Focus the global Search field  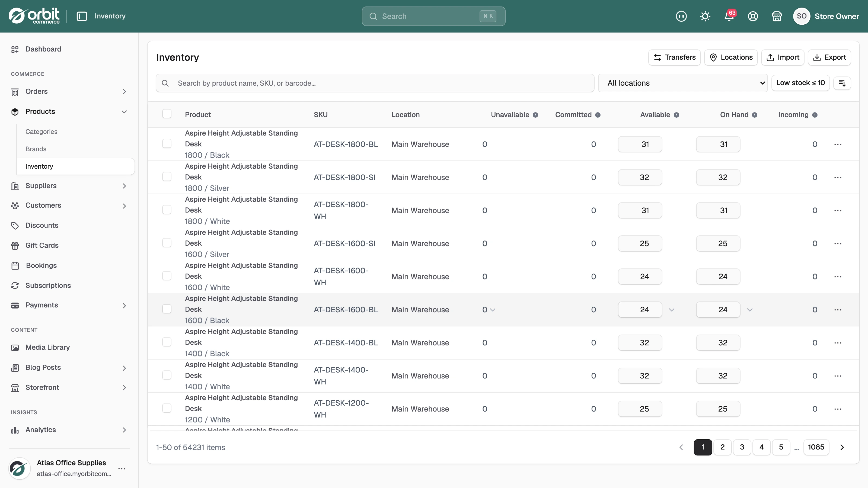(434, 16)
